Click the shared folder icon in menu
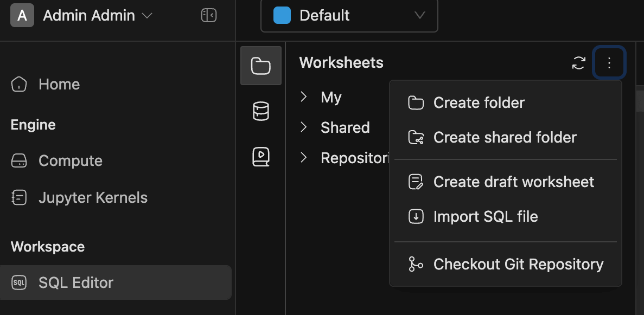644x315 pixels. (x=416, y=137)
